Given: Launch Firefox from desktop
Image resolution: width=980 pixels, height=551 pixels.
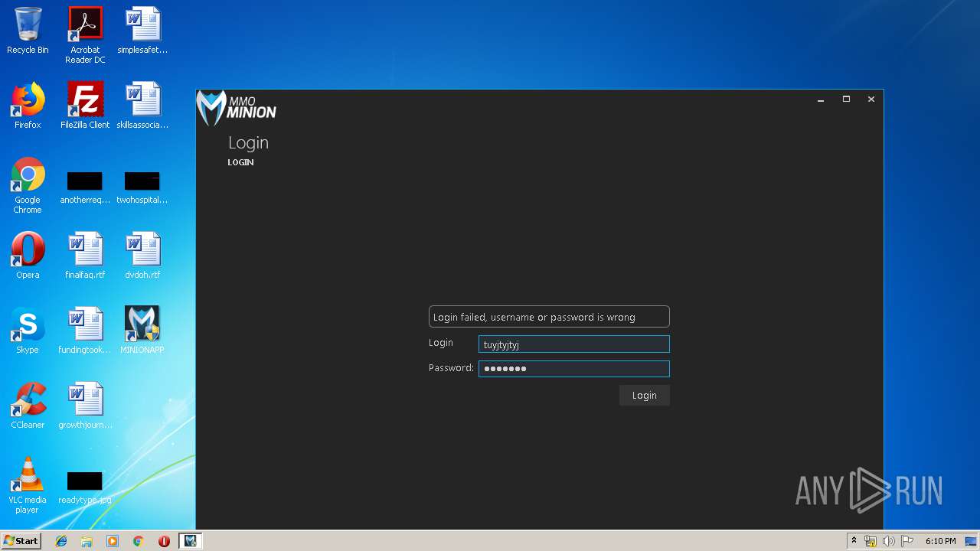Looking at the screenshot, I should pyautogui.click(x=28, y=106).
